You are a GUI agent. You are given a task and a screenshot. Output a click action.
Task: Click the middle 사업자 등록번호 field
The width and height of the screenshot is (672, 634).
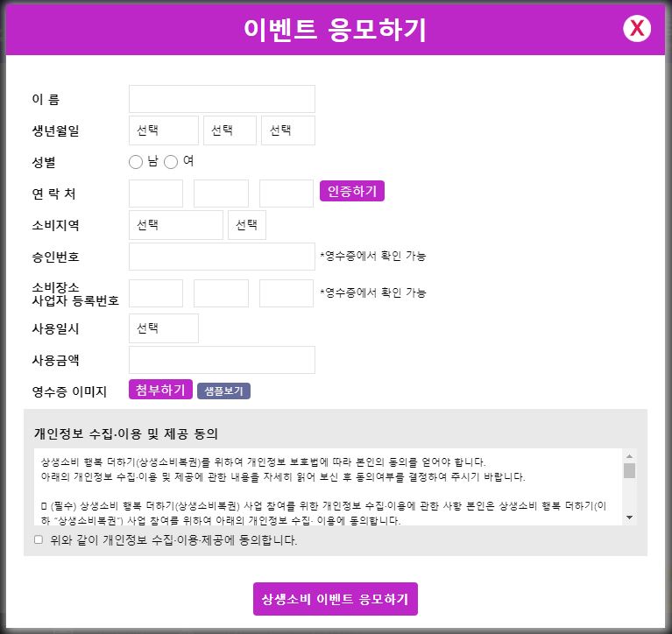[x=221, y=293]
